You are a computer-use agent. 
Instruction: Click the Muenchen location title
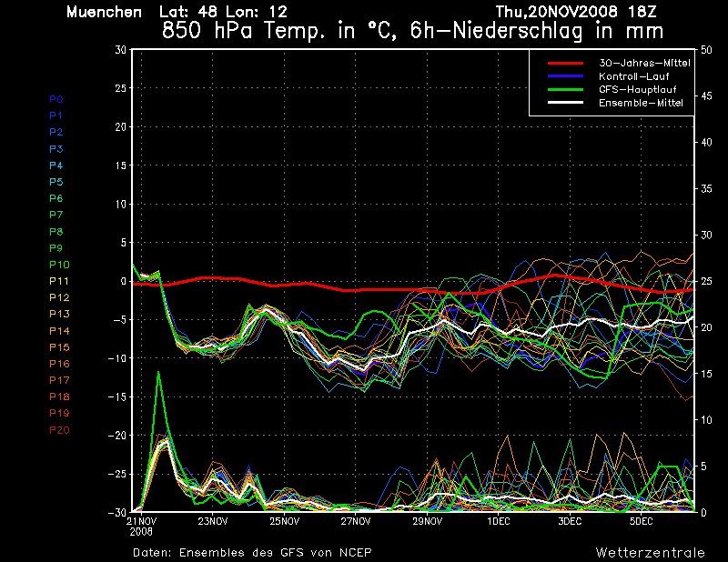tap(104, 12)
